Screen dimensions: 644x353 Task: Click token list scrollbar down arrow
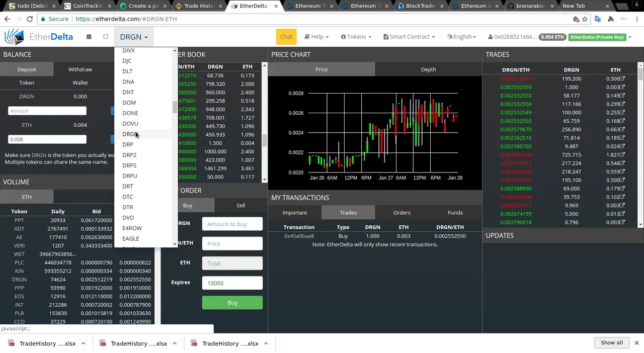pyautogui.click(x=175, y=244)
